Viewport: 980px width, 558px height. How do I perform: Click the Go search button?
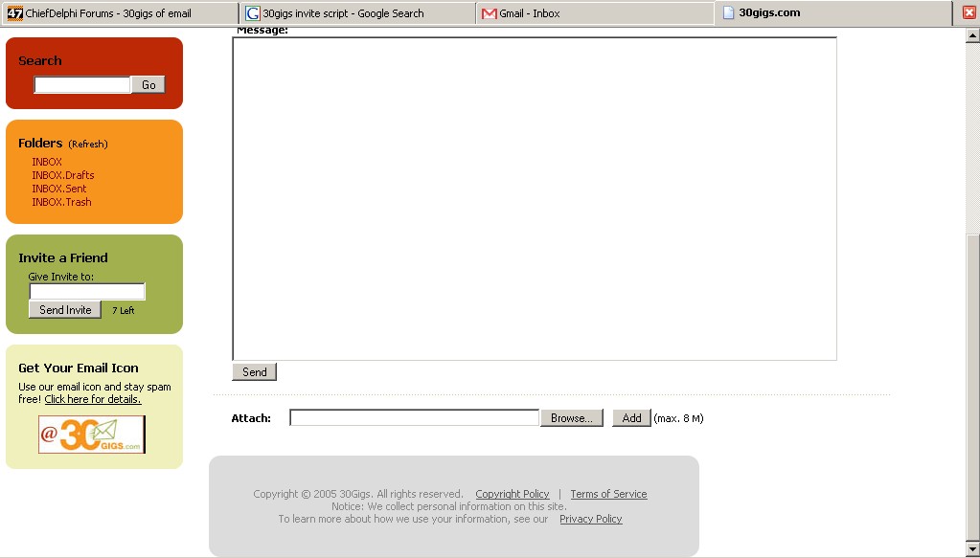click(148, 85)
